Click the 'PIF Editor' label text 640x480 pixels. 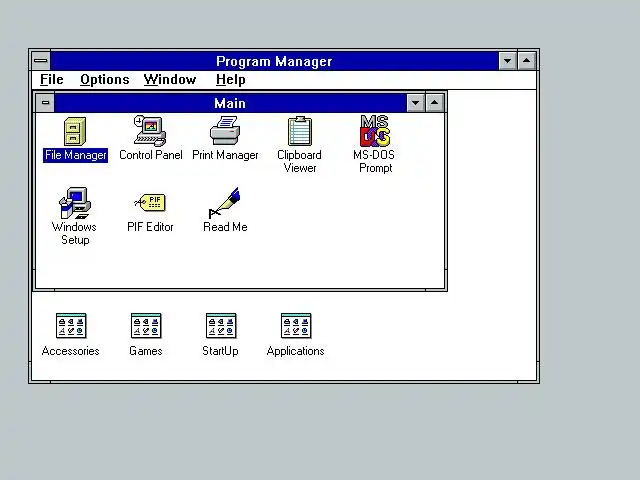click(150, 227)
